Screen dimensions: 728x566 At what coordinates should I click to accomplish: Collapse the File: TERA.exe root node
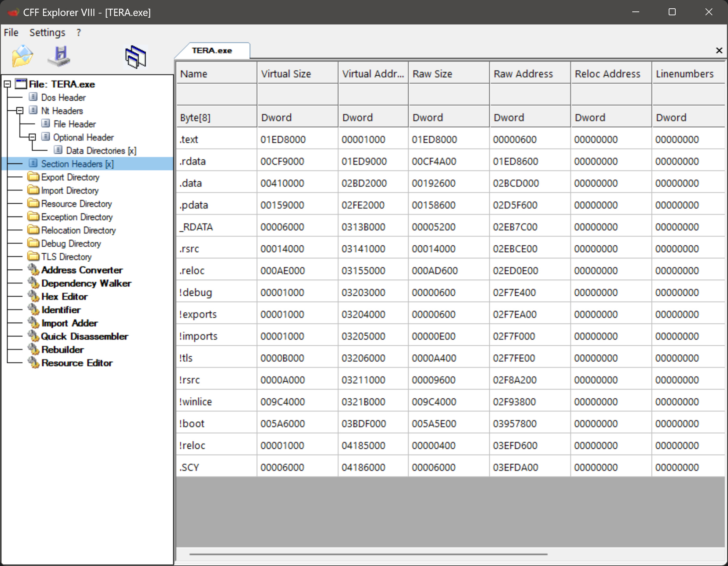[7, 84]
